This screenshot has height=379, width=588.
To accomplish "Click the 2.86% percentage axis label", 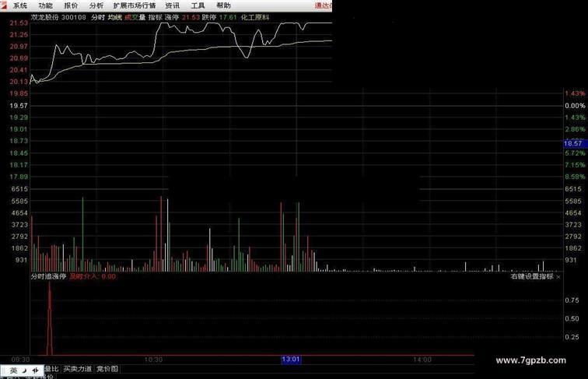I will click(575, 129).
